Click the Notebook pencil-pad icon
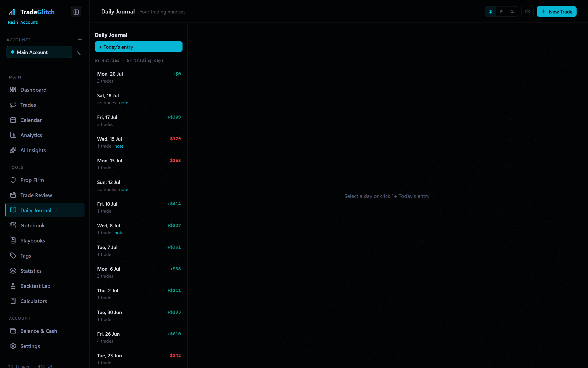588x368 pixels. 13,225
